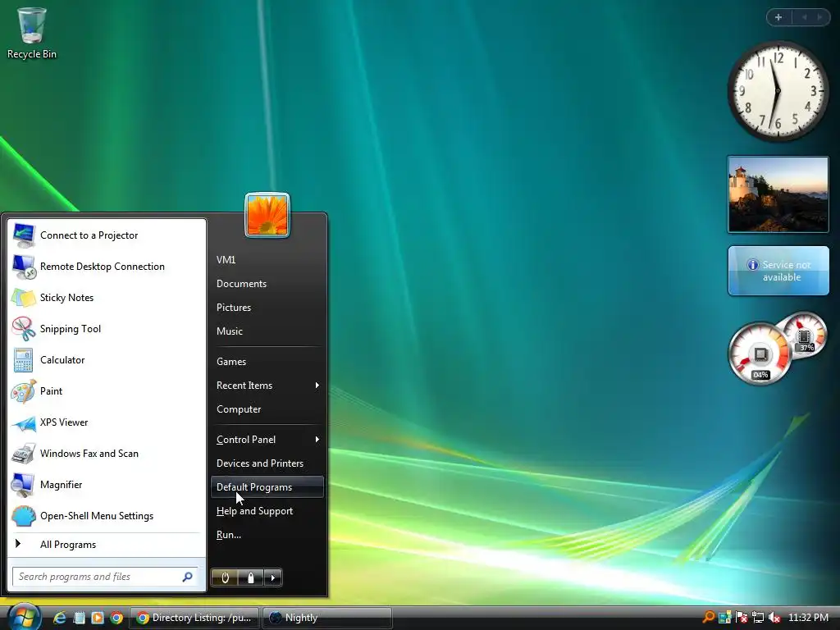Launch Connect to a Projector
The height and width of the screenshot is (630, 840).
[x=106, y=235]
